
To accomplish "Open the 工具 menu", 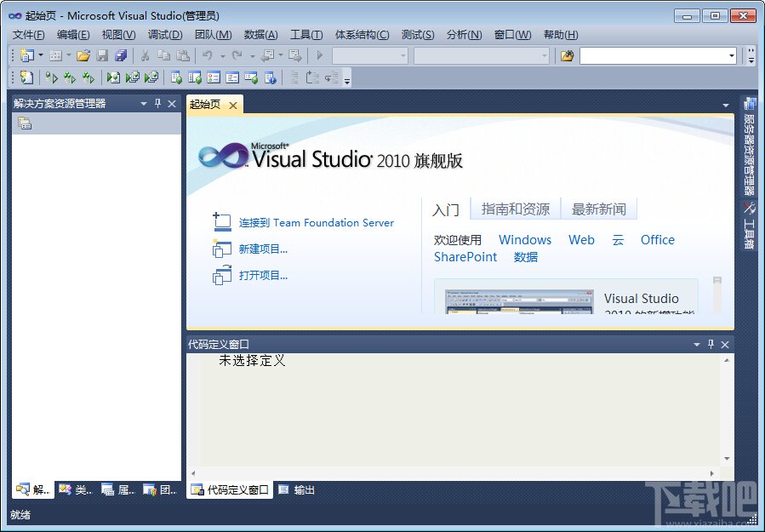I will point(306,34).
